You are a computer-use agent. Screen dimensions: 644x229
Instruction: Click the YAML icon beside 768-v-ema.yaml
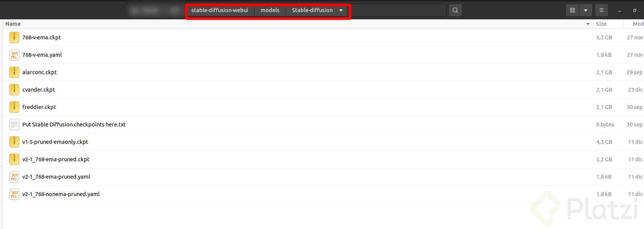pyautogui.click(x=14, y=55)
